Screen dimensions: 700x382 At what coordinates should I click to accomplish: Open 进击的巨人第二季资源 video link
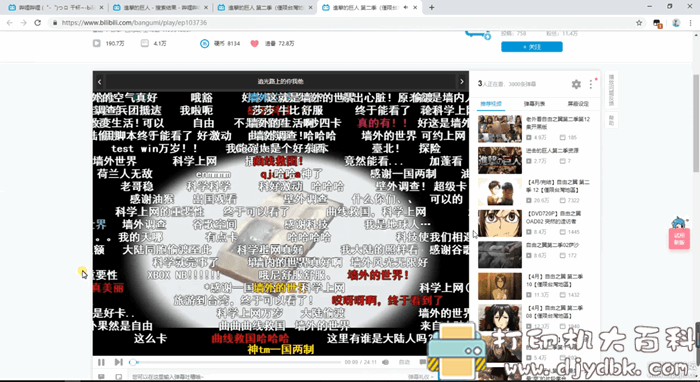click(x=552, y=151)
